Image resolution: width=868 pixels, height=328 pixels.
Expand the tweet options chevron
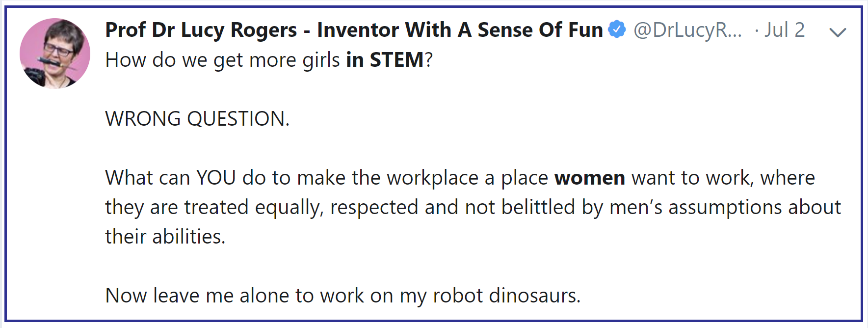838,32
